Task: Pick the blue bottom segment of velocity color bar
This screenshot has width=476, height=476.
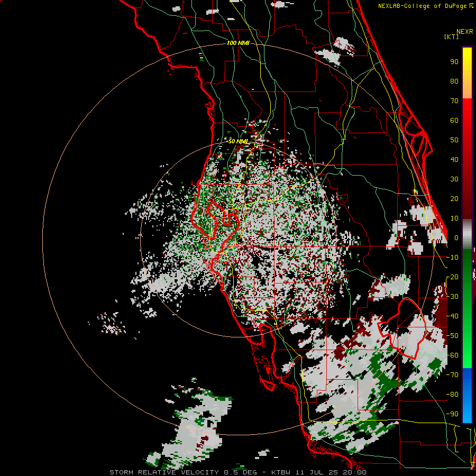Action: pos(467,396)
